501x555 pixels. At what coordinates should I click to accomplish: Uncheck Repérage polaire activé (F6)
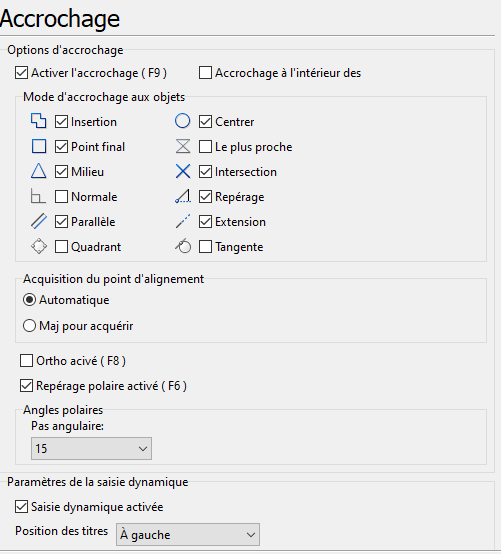[26, 386]
